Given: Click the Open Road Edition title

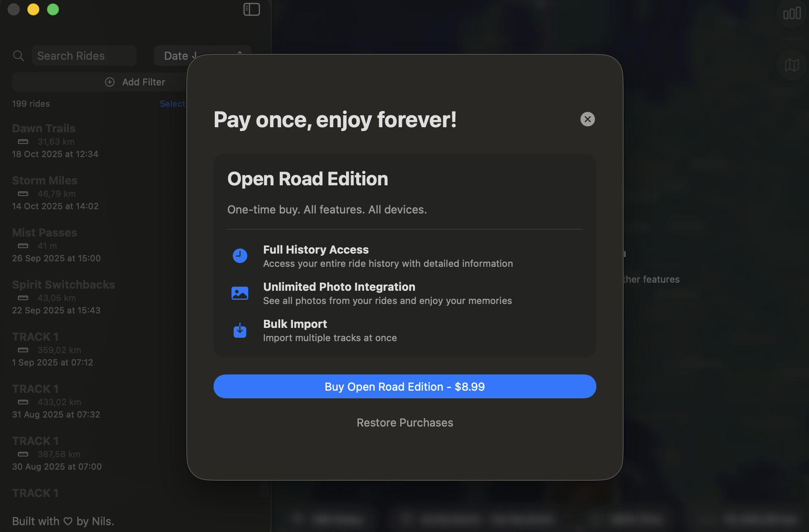Looking at the screenshot, I should (x=308, y=179).
